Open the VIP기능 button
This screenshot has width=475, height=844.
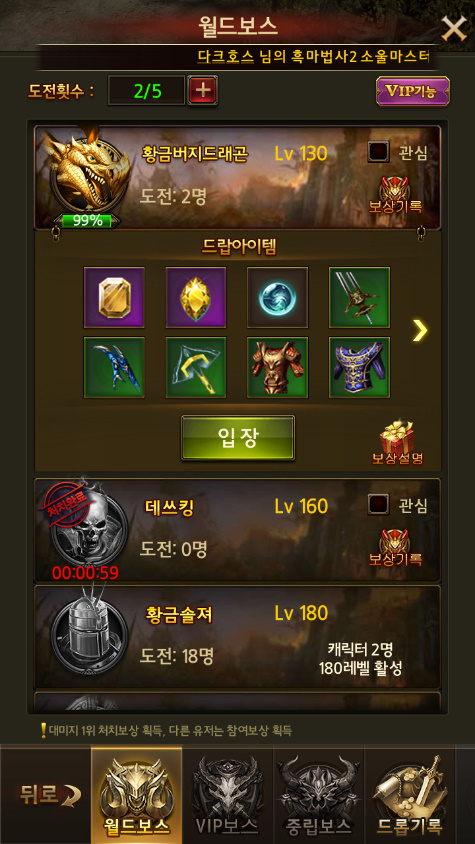pyautogui.click(x=413, y=91)
